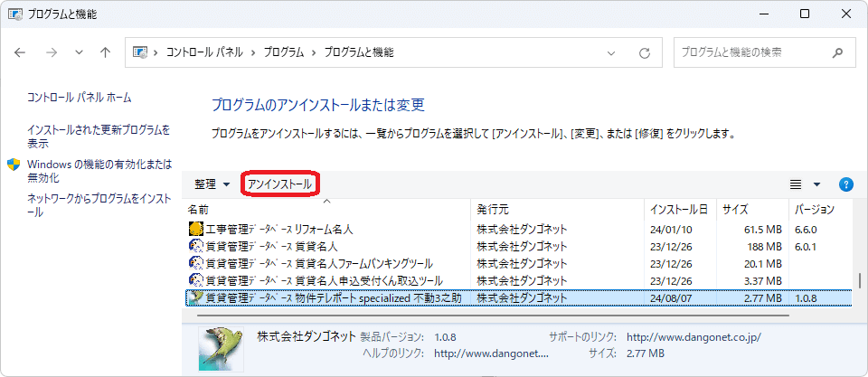Click the vertical scrollbar of program list
Image resolution: width=868 pixels, height=377 pixels.
pyautogui.click(x=859, y=262)
